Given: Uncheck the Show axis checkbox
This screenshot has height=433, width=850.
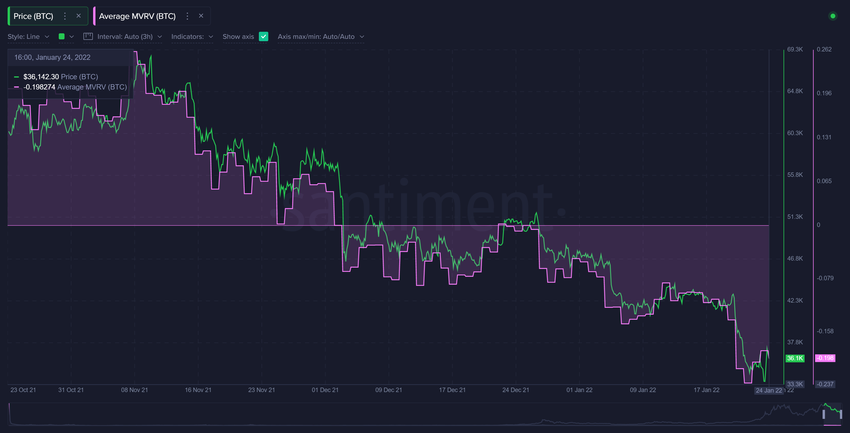Looking at the screenshot, I should [263, 37].
